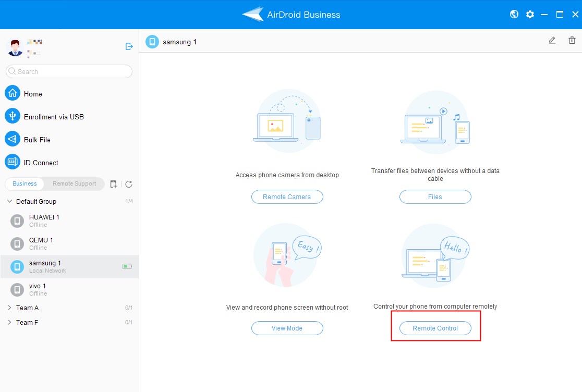Open settings gear in title bar
The width and height of the screenshot is (582, 392).
point(530,15)
